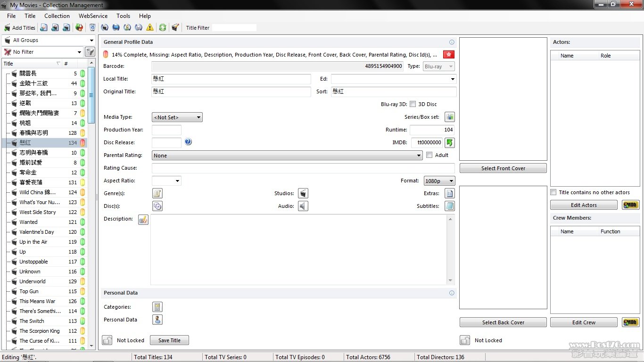Click the Select Back Cover button

click(503, 322)
